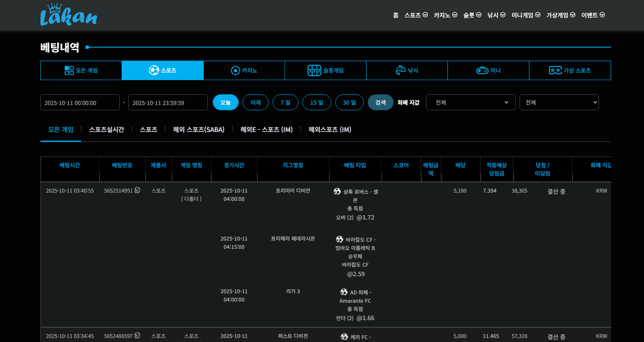The width and height of the screenshot is (644, 342).
Task: Copy bet number 5652514951 with copy icon
Action: point(137,190)
